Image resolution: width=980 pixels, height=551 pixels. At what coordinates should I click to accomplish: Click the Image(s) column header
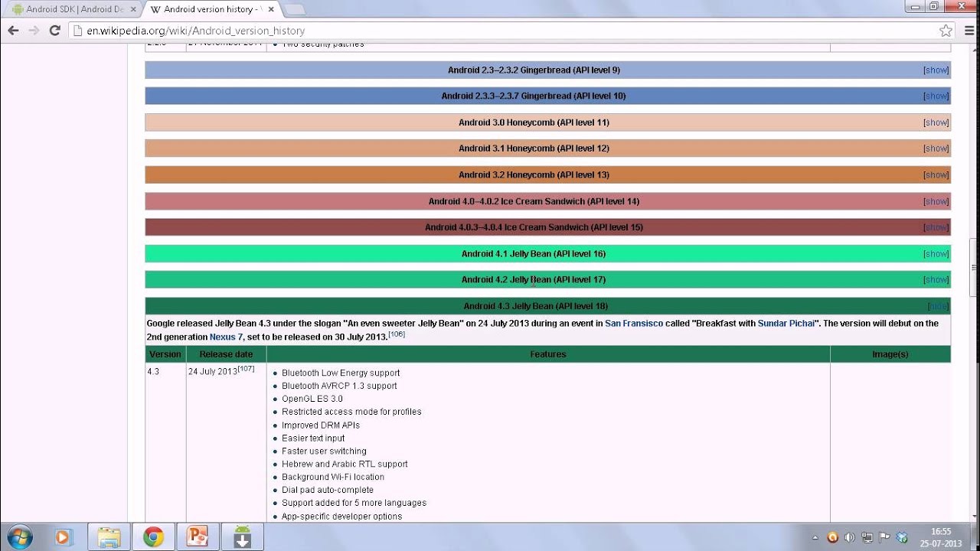(x=890, y=354)
